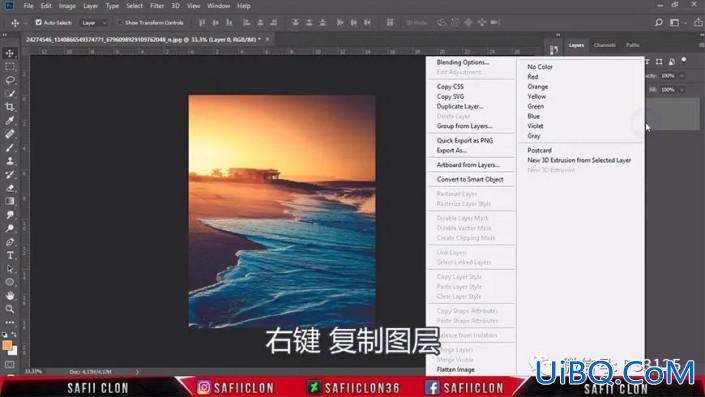Select the Crop tool

click(9, 107)
